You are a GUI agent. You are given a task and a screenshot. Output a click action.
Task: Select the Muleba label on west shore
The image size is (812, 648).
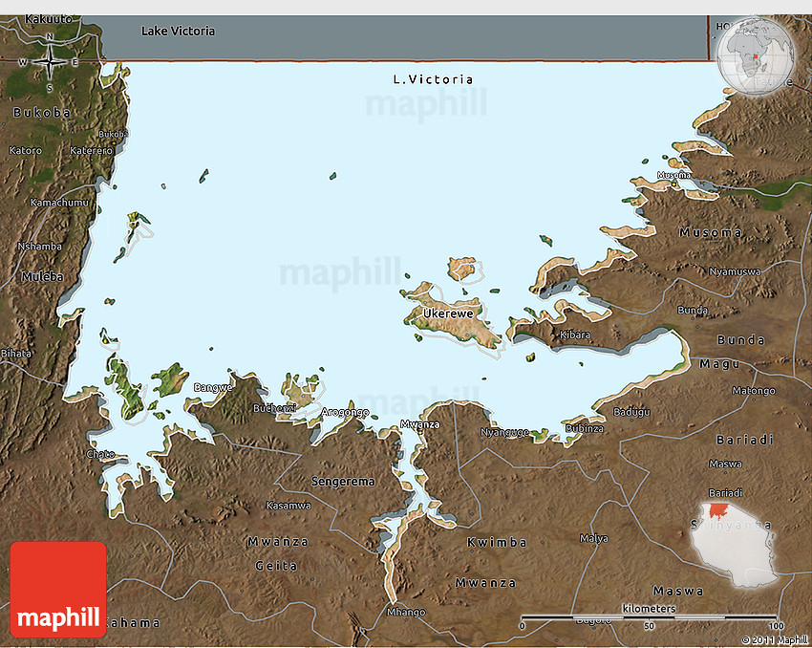[42, 277]
